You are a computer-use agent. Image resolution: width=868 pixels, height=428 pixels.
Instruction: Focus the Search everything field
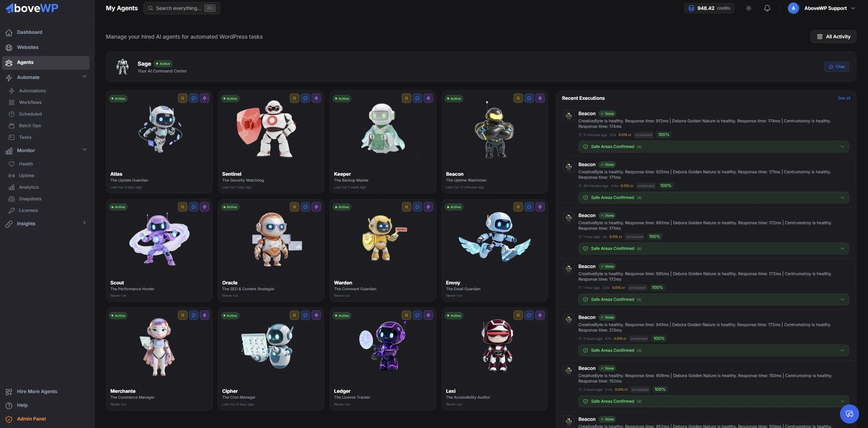[181, 8]
